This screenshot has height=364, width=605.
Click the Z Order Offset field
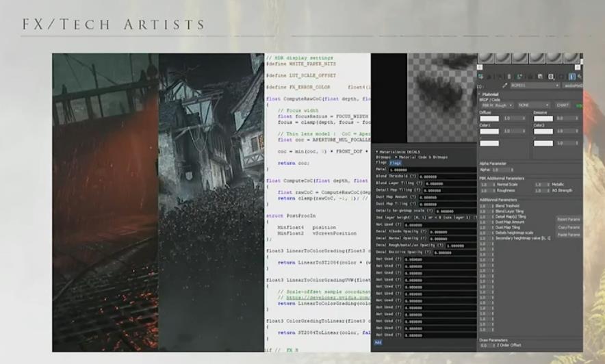(487, 346)
